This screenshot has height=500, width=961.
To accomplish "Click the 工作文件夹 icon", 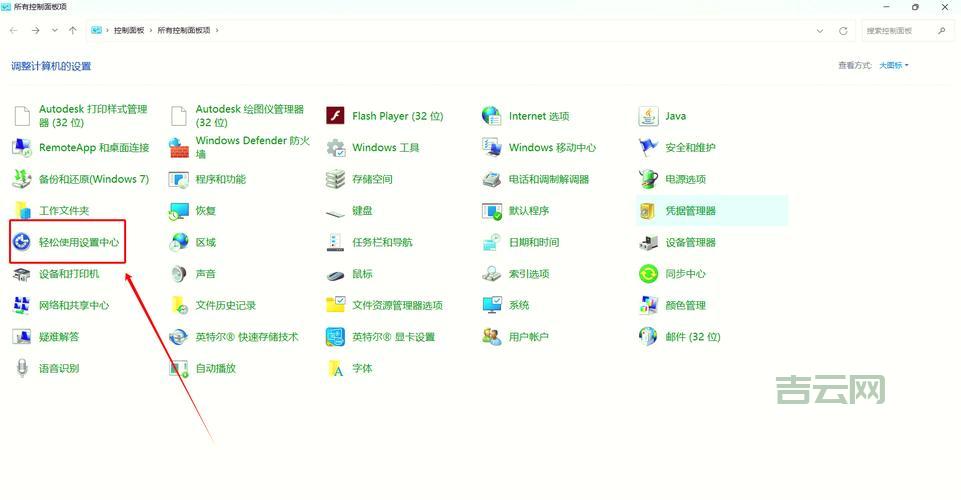I will (22, 210).
